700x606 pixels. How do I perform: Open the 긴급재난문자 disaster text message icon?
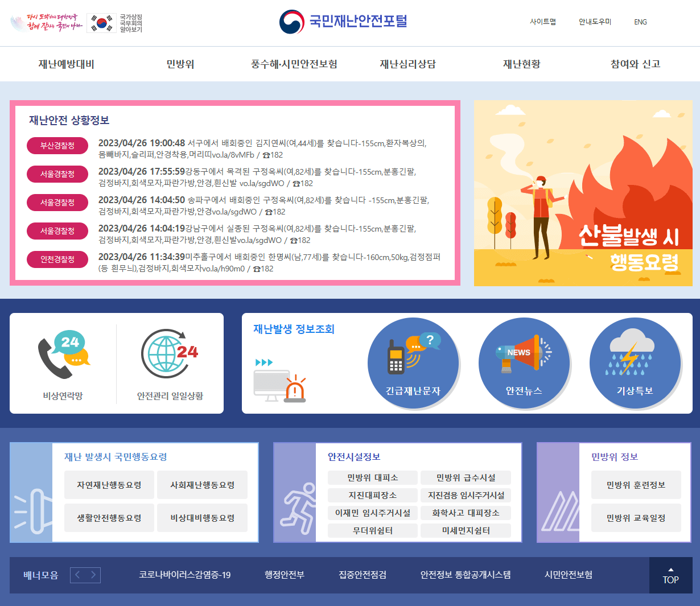[x=413, y=363]
